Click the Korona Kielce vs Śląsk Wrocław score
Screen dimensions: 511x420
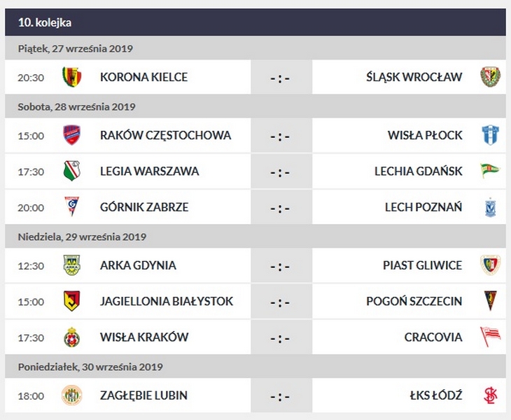tap(280, 78)
